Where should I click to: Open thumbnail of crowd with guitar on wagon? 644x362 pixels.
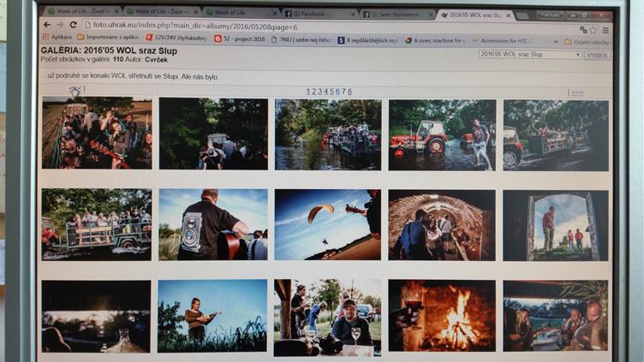[x=97, y=133]
